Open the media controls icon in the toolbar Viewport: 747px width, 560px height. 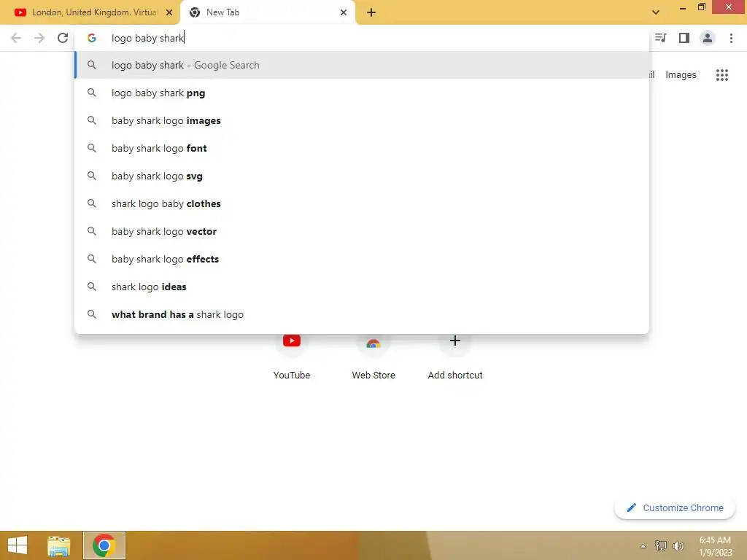coord(660,38)
